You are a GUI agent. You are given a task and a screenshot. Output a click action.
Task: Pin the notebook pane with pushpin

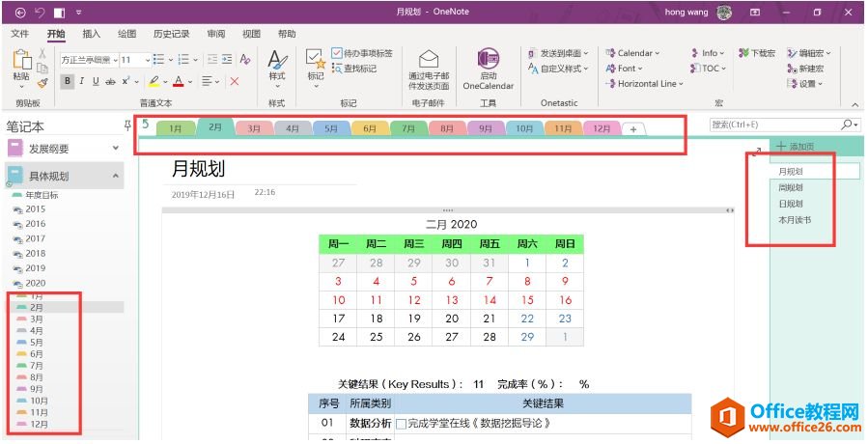click(127, 126)
